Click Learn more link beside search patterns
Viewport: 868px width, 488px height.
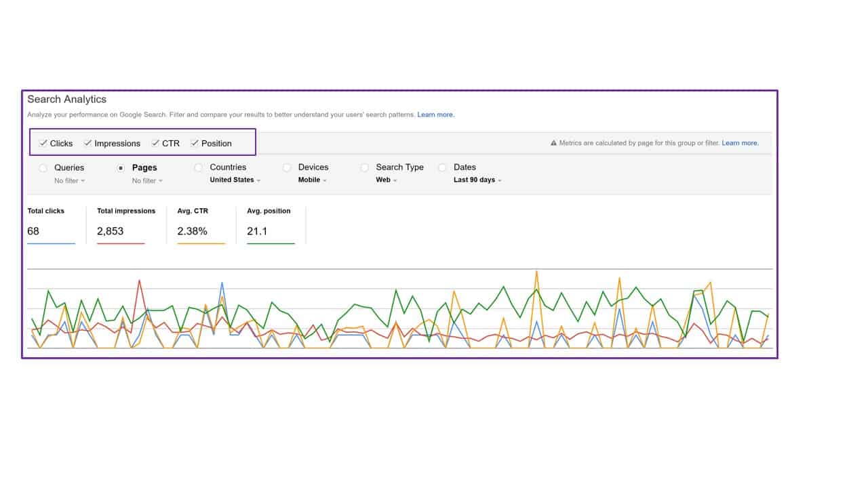coord(435,115)
